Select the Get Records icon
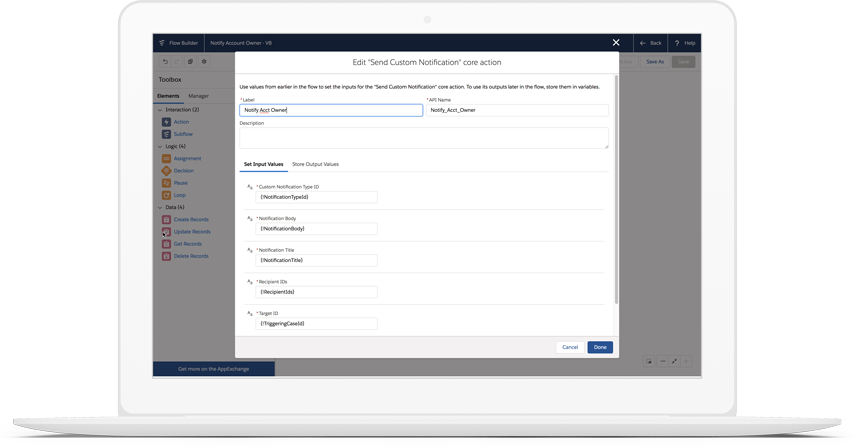Image resolution: width=857 pixels, height=447 pixels. pyautogui.click(x=166, y=244)
